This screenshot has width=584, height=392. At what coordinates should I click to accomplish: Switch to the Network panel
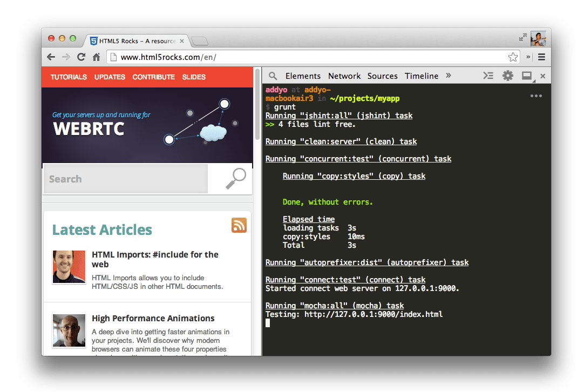[x=344, y=76]
